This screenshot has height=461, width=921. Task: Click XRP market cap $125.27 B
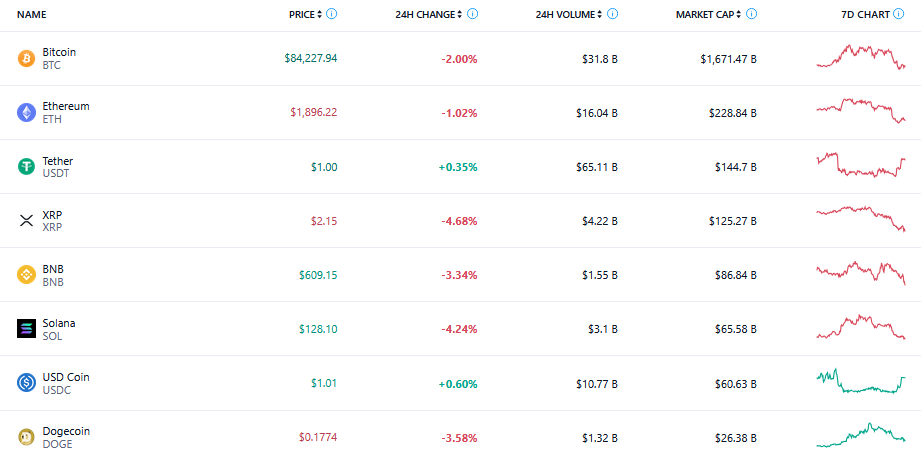(x=733, y=221)
